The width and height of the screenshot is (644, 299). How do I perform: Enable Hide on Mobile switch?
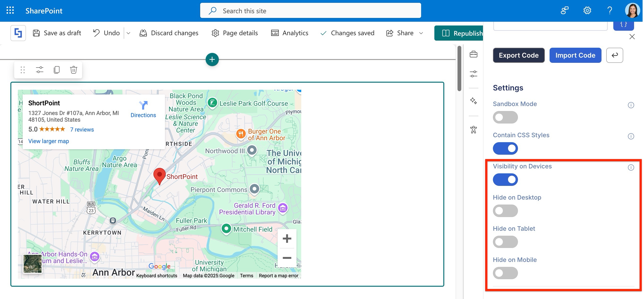click(x=505, y=273)
